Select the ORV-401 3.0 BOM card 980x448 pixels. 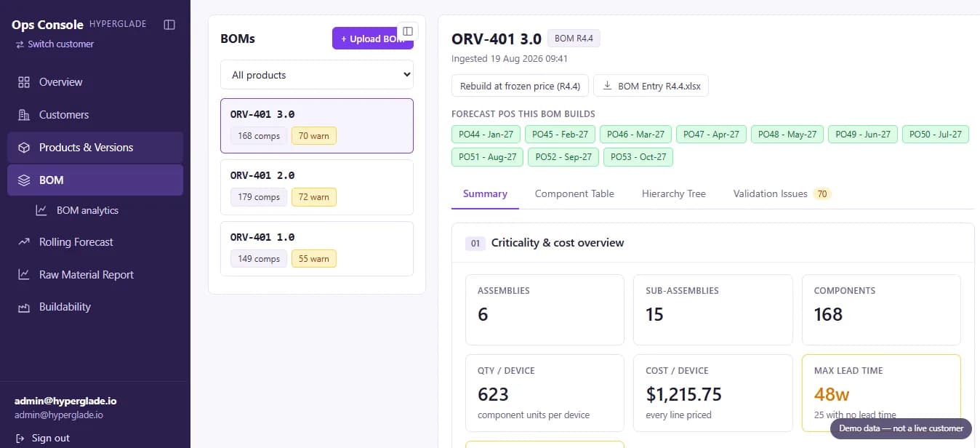317,126
